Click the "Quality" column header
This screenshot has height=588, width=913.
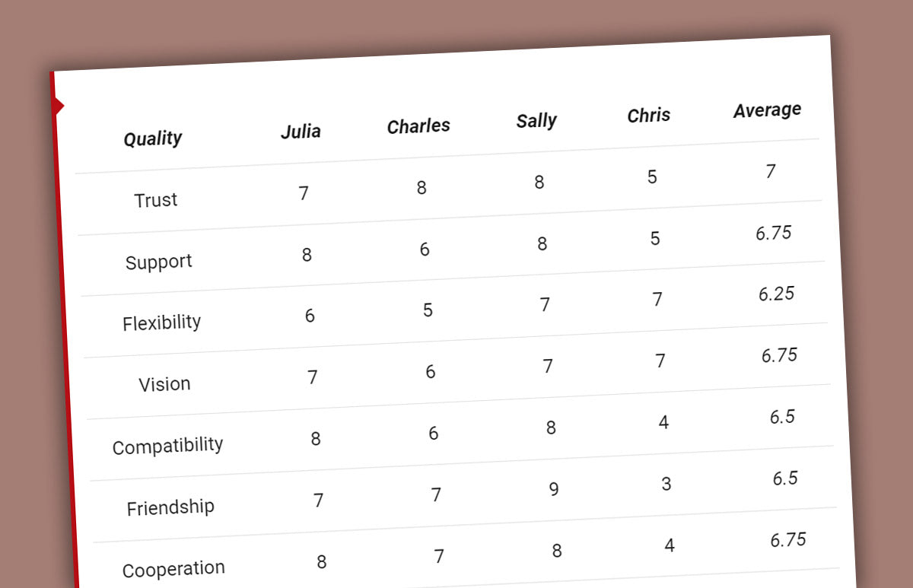click(x=153, y=138)
